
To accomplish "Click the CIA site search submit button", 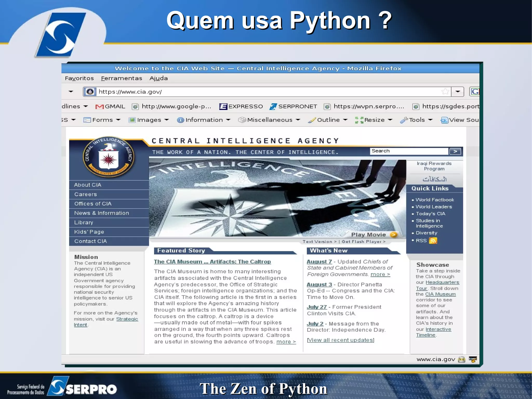I will [455, 151].
